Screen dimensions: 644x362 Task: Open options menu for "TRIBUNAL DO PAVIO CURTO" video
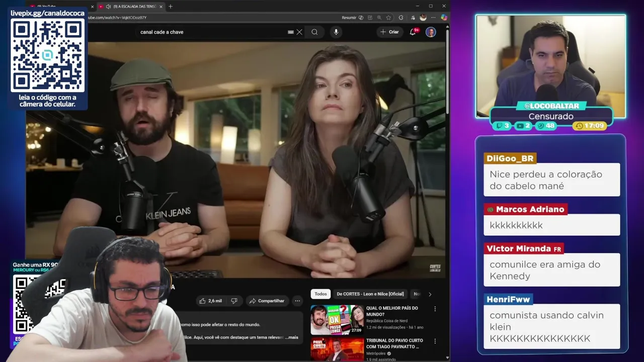(435, 341)
